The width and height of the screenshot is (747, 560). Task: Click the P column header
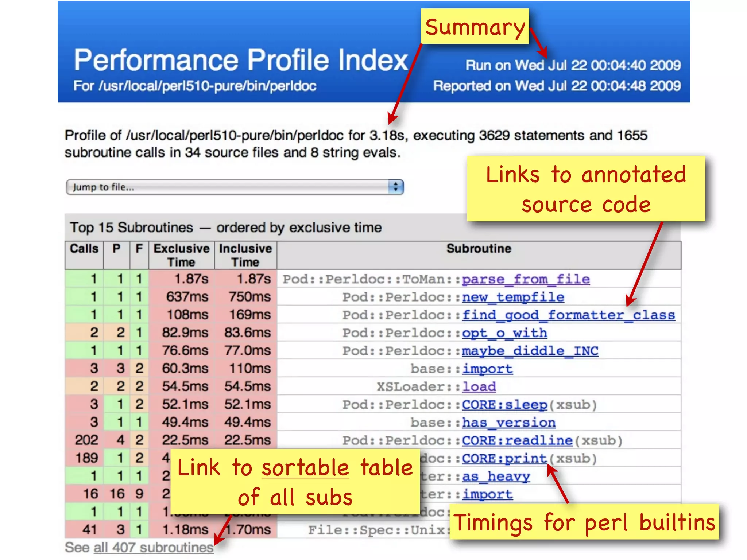tap(117, 255)
